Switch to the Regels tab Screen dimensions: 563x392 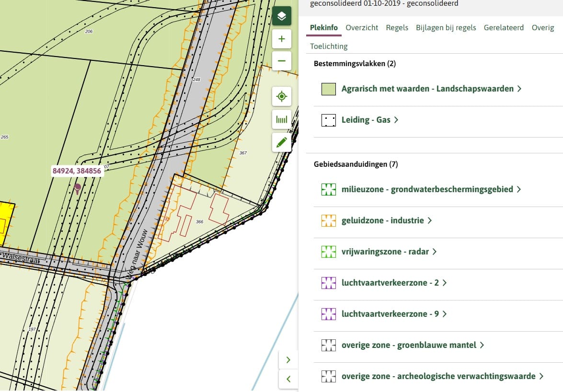[x=397, y=28]
